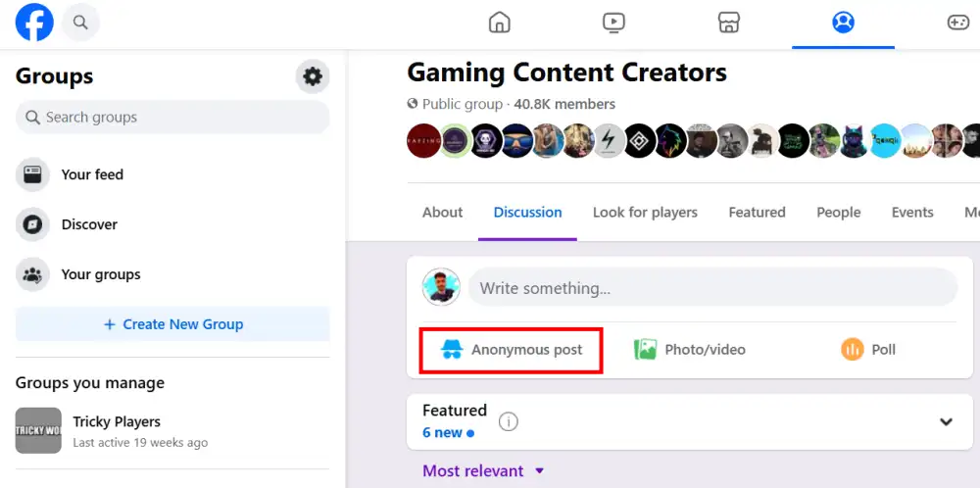
Task: Click the Facebook logo icon
Action: tap(34, 22)
